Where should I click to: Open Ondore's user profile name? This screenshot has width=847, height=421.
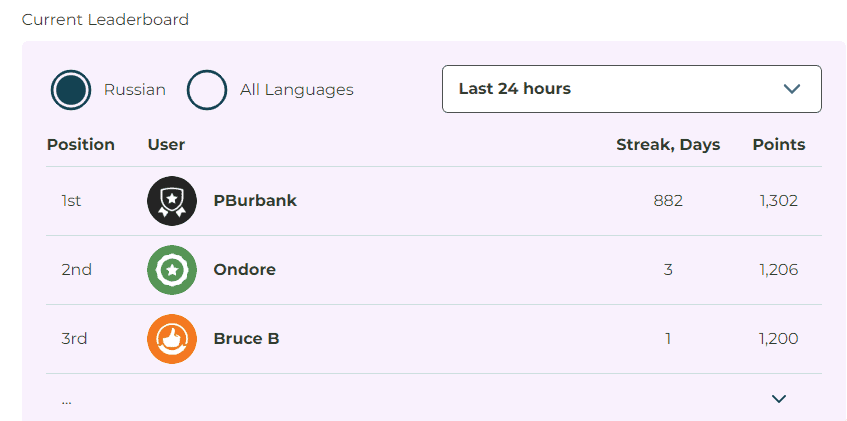pos(244,270)
